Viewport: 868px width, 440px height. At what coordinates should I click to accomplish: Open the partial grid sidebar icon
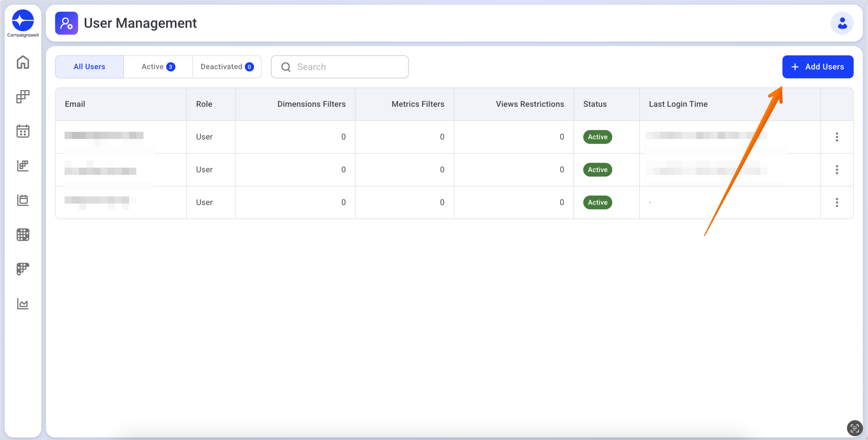(x=23, y=269)
